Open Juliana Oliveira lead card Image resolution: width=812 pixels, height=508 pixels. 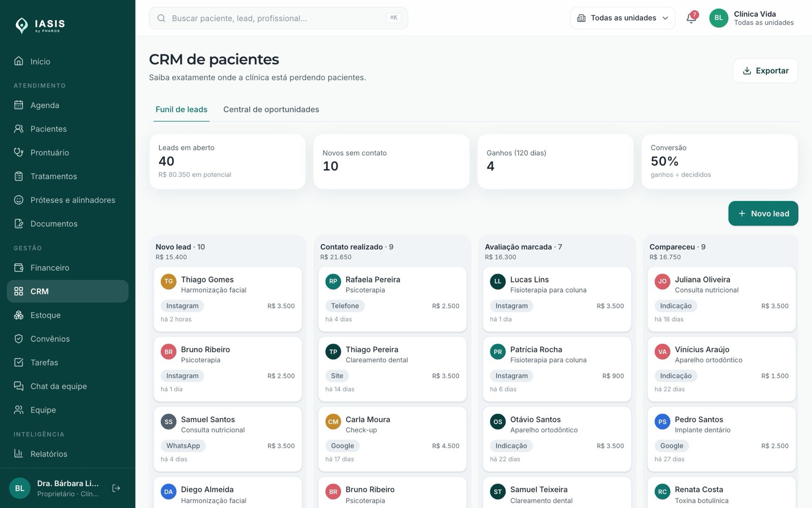[721, 299]
